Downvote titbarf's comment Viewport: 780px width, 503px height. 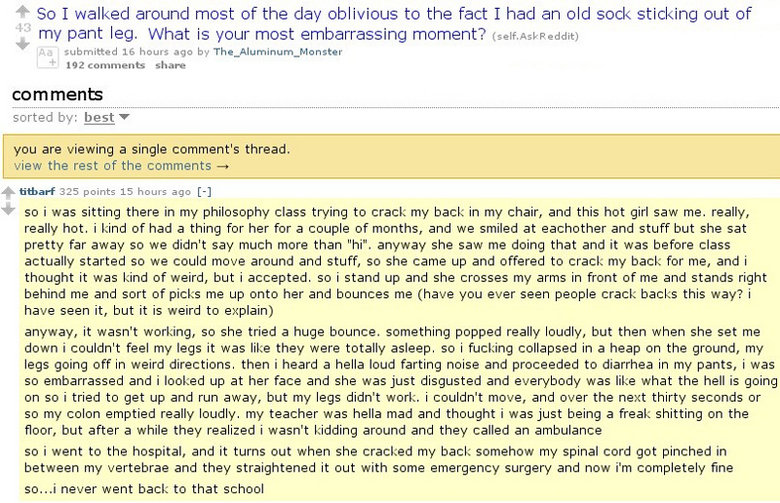coord(8,209)
